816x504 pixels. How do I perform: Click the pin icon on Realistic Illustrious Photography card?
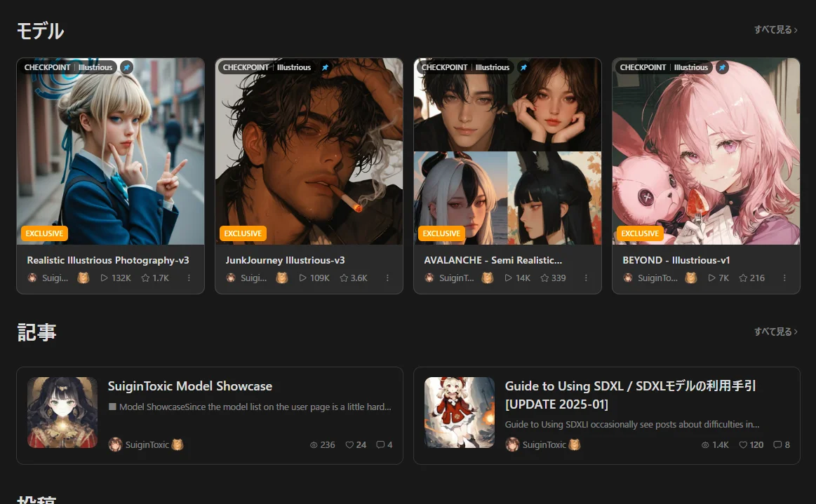coord(126,67)
